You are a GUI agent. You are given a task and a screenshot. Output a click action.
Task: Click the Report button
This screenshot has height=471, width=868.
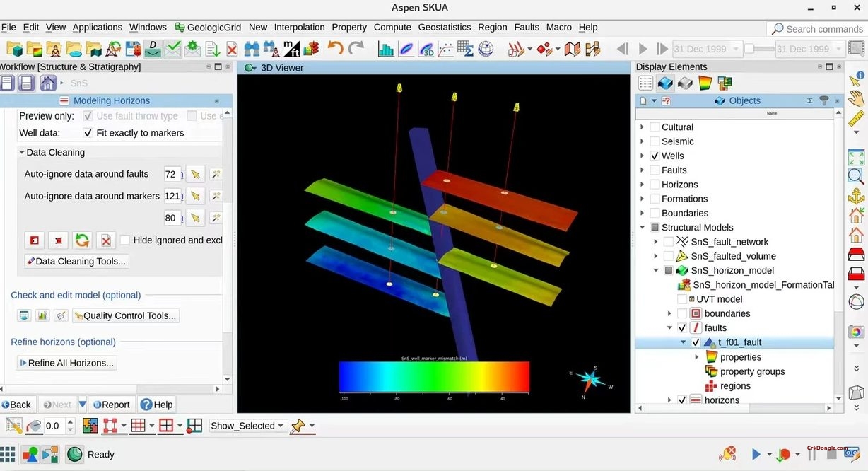pyautogui.click(x=110, y=405)
